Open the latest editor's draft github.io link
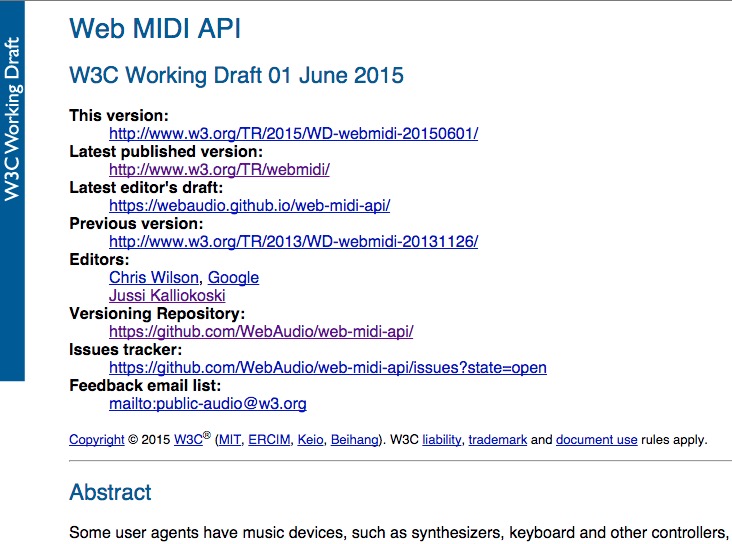 (x=250, y=206)
